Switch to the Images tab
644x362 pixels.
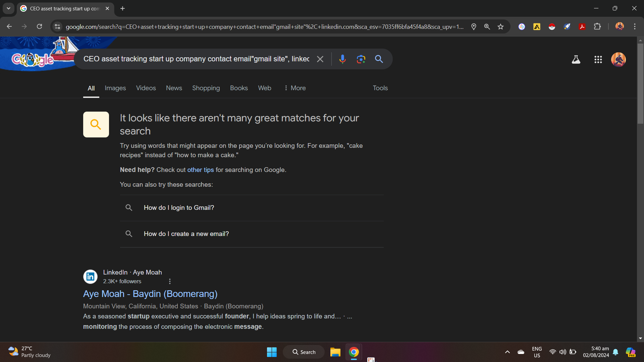coord(115,88)
